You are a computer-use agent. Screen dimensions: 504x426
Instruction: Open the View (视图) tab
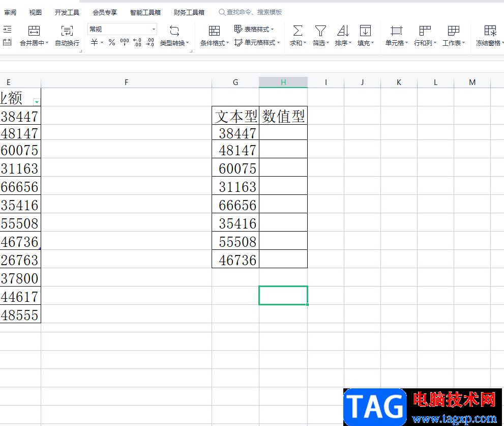36,12
